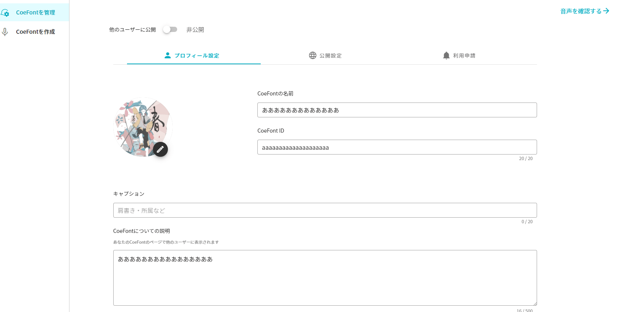
Task: Focus the キャプション input field
Action: [325, 210]
